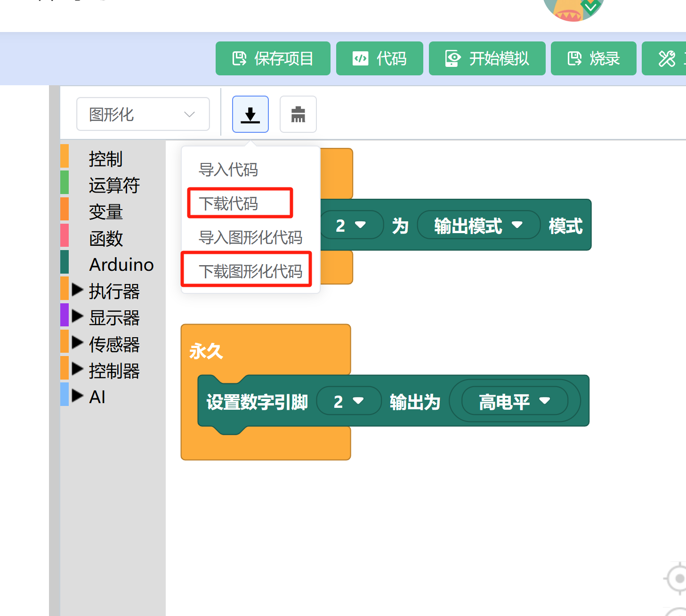Expand the 执行器 category

pyautogui.click(x=78, y=290)
